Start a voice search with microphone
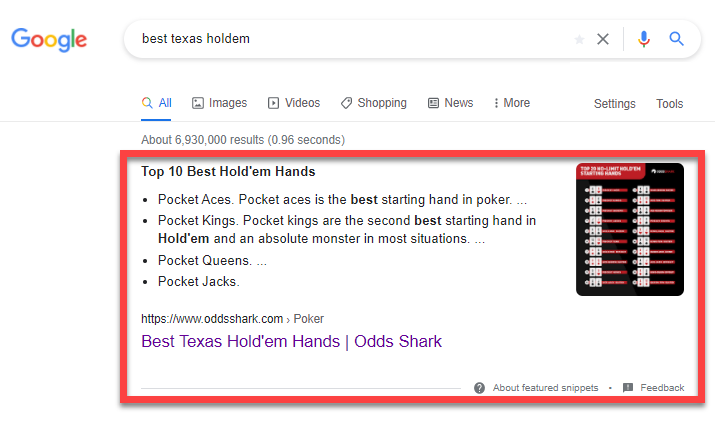The image size is (715, 426). click(x=644, y=39)
